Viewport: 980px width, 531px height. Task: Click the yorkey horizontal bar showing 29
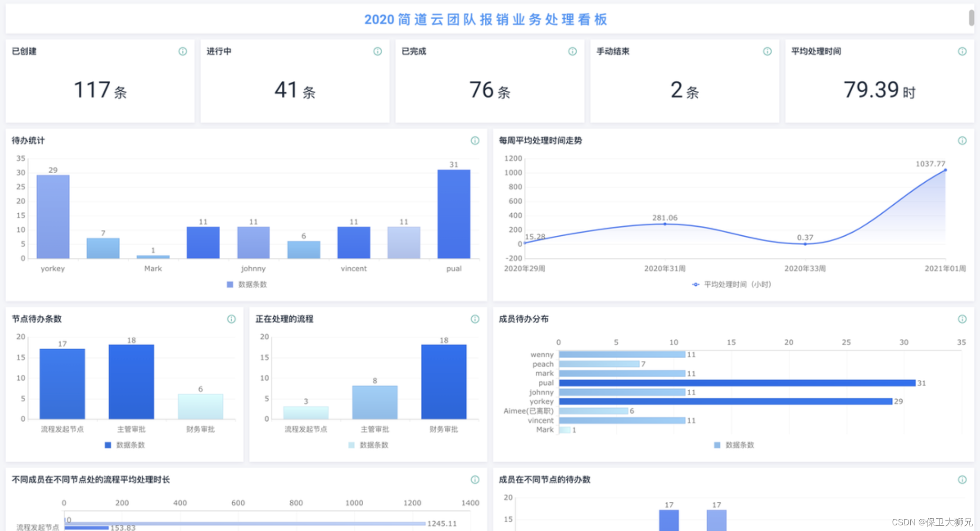coord(726,402)
